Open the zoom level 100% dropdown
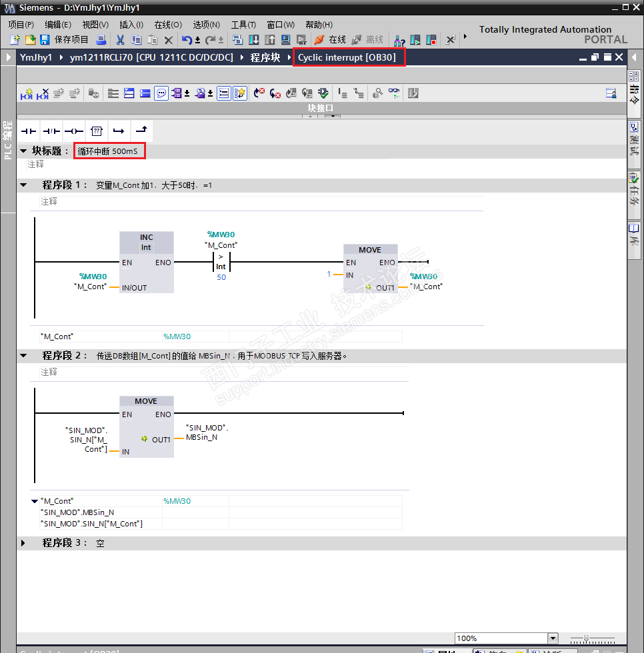This screenshot has width=644, height=653. (553, 638)
